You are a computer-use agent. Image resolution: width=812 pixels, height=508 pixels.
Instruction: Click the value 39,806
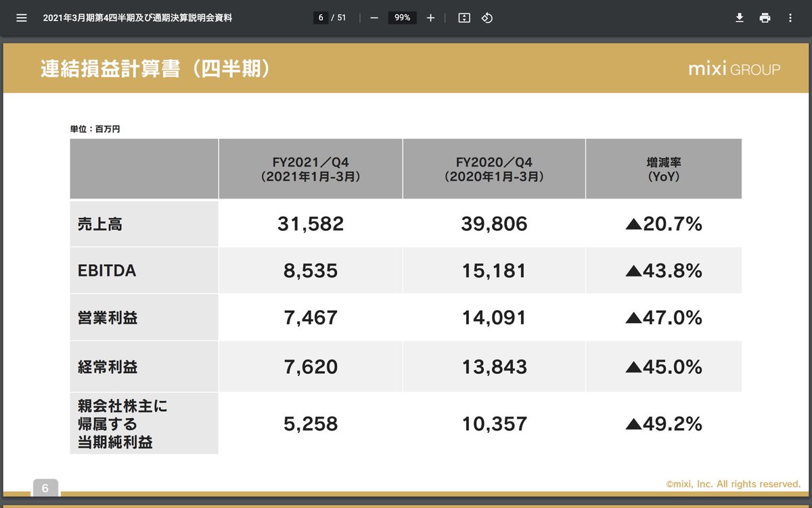[x=494, y=224]
